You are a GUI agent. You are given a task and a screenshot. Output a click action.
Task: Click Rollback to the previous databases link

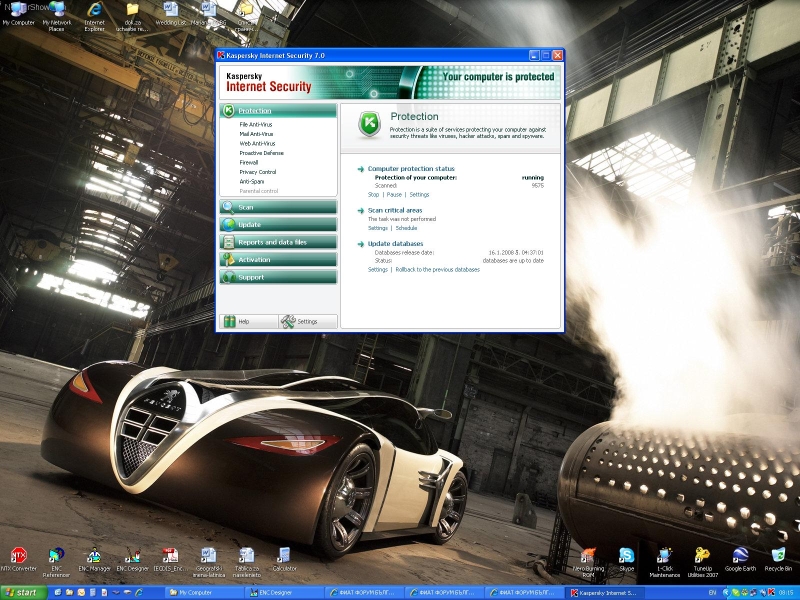(437, 269)
